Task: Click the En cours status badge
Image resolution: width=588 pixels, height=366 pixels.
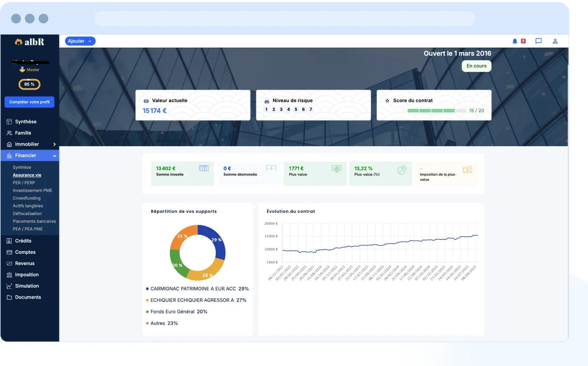Action: [477, 66]
